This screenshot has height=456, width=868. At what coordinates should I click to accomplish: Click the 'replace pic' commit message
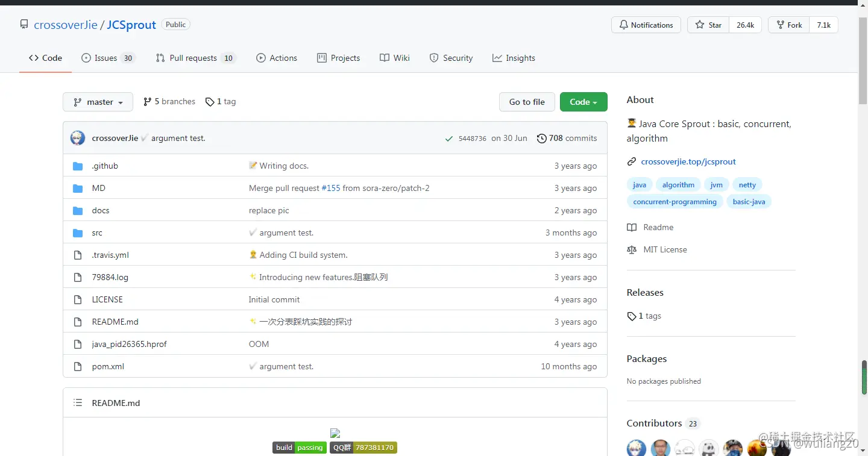click(269, 210)
